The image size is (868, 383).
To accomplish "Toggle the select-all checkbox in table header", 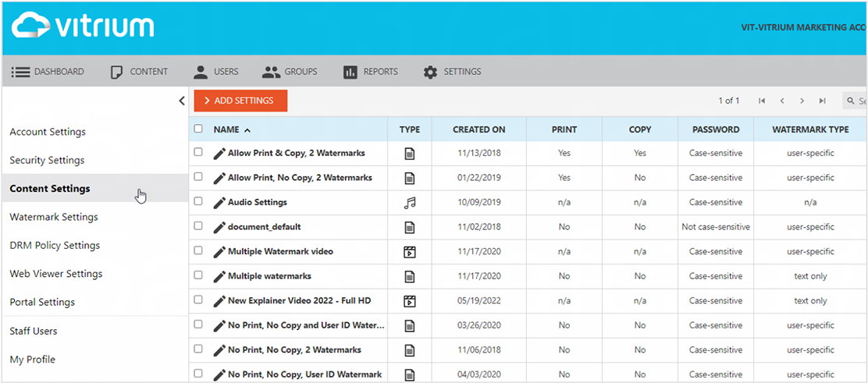I will click(198, 129).
